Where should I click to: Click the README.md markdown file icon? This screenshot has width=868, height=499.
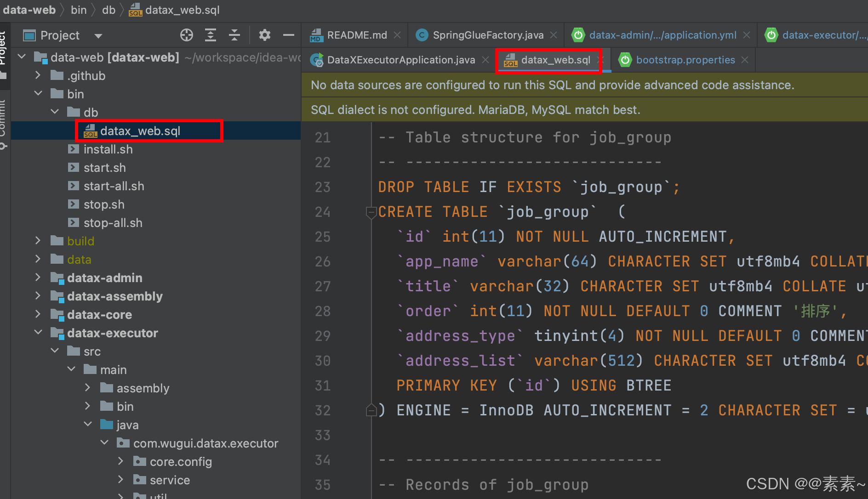point(316,35)
